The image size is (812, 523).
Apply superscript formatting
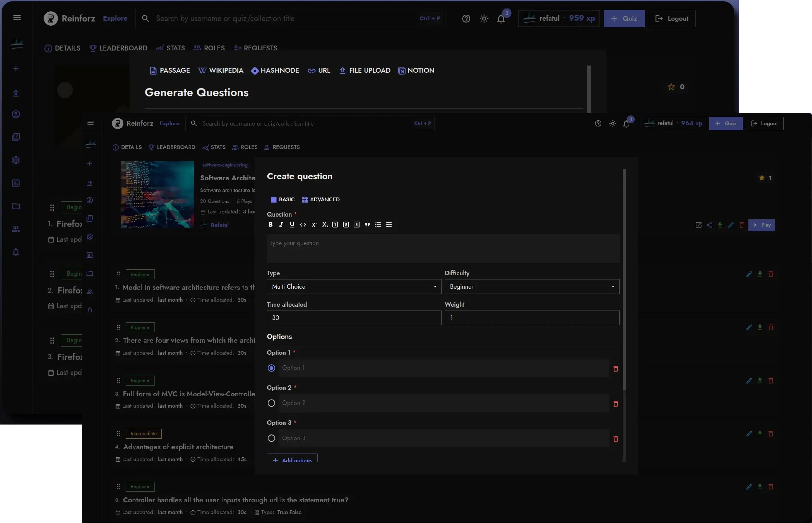(x=314, y=224)
